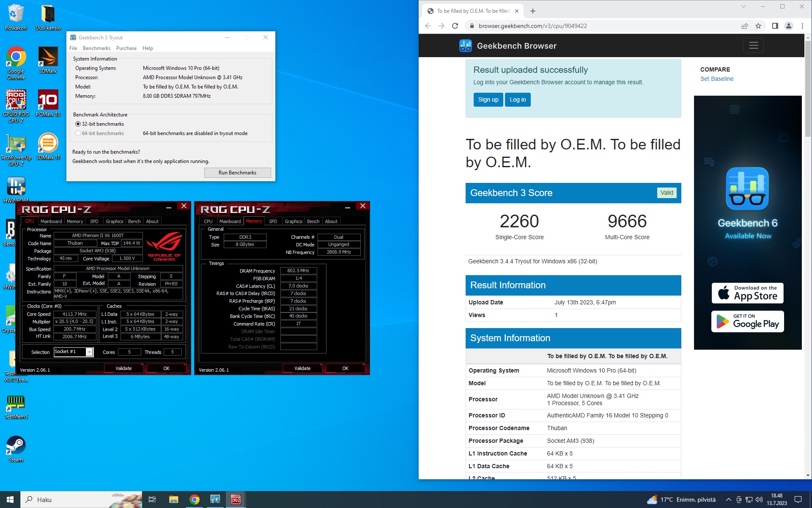Launch Steam desktop shortcut

tap(16, 449)
